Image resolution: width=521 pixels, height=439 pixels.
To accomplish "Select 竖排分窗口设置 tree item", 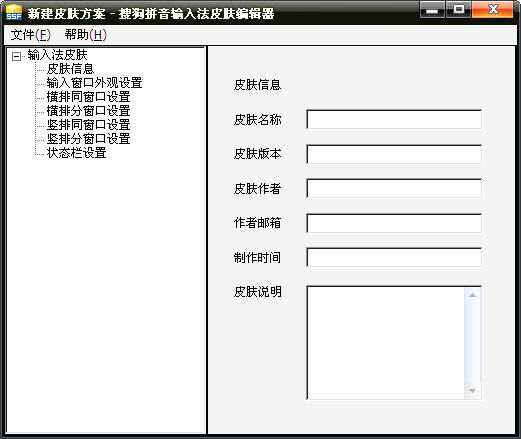I will (x=88, y=139).
